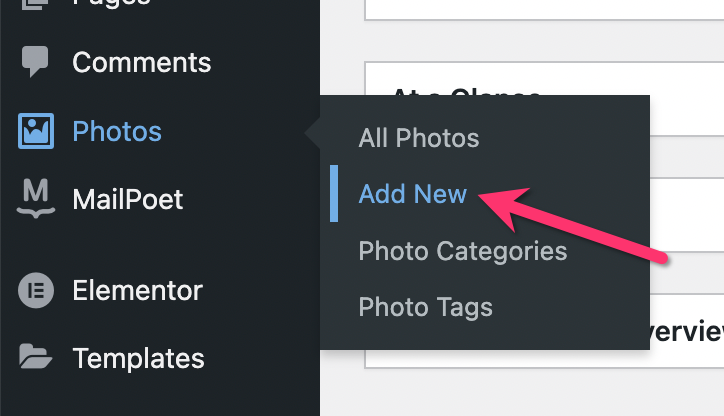Select the Photos sidebar label
The width and height of the screenshot is (724, 416).
coord(117,132)
